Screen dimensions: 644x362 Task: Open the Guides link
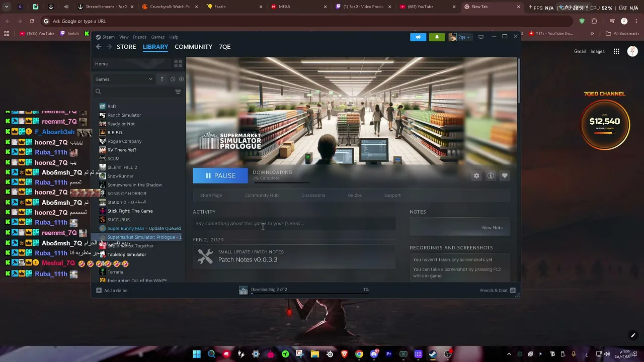tap(355, 195)
